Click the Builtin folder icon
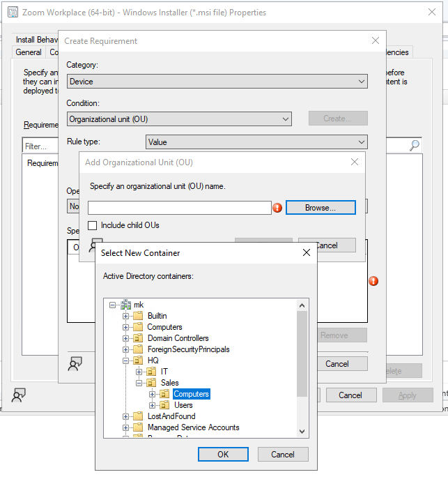Screen dimensions: 448x486 pyautogui.click(x=138, y=316)
